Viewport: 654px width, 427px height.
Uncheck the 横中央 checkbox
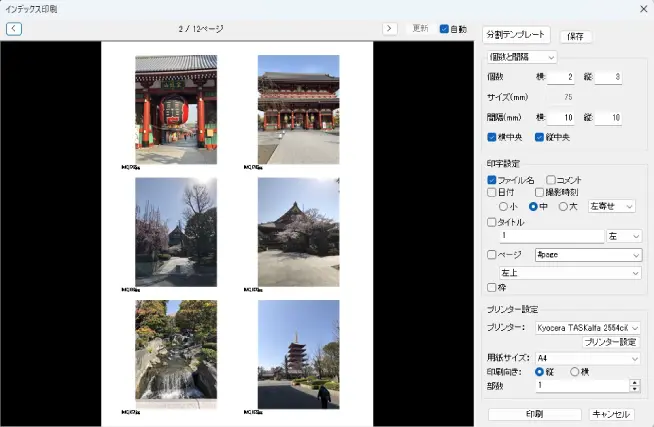(492, 137)
